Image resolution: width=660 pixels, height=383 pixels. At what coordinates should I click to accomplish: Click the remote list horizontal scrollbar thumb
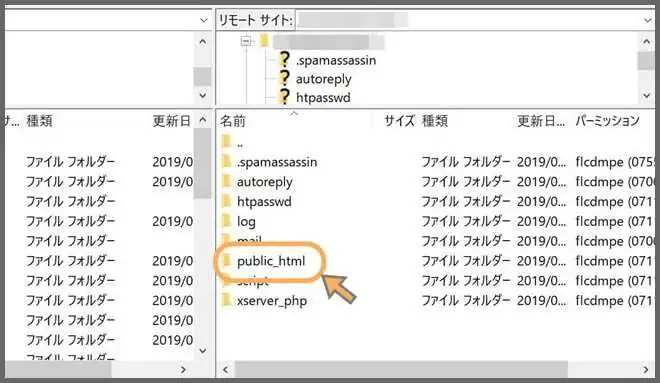[401, 370]
